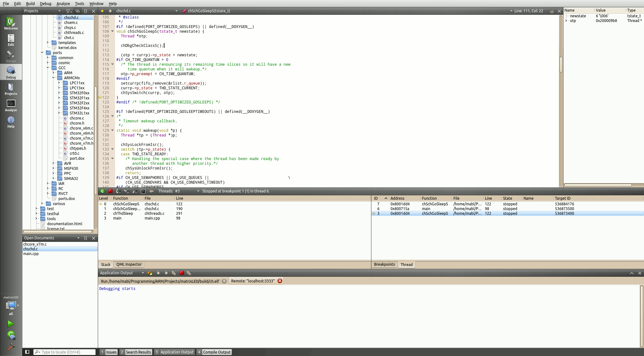The image size is (644, 356).
Task: Click the Type to locate field
Action: [64, 352]
